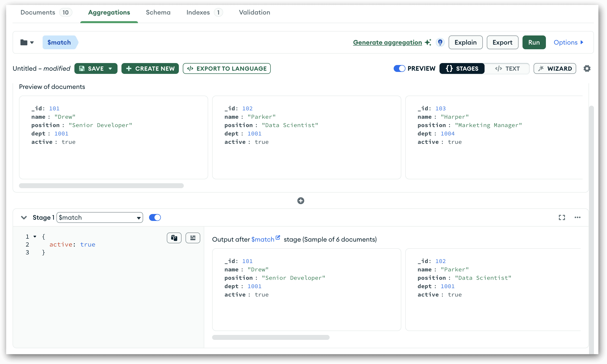Click the horizontal scrollbar under stage output
The width and height of the screenshot is (607, 364).
[x=271, y=337]
